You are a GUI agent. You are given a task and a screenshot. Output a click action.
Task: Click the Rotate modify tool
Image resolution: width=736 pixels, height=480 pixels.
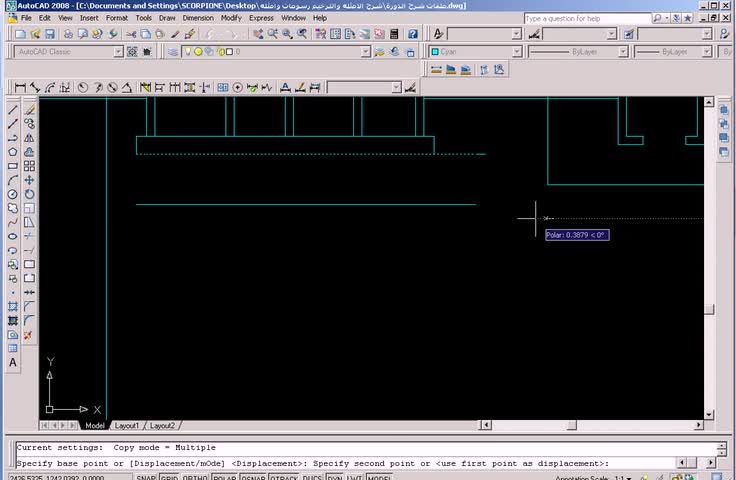pyautogui.click(x=29, y=194)
